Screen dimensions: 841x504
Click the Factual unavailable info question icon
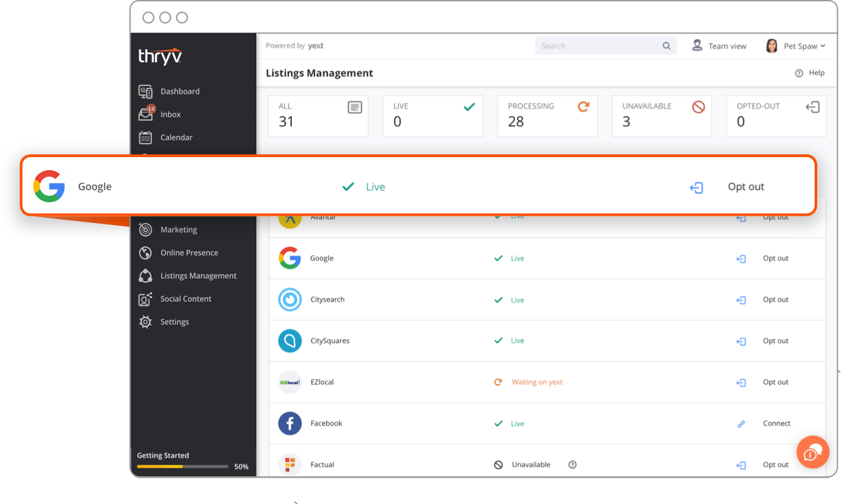point(572,464)
